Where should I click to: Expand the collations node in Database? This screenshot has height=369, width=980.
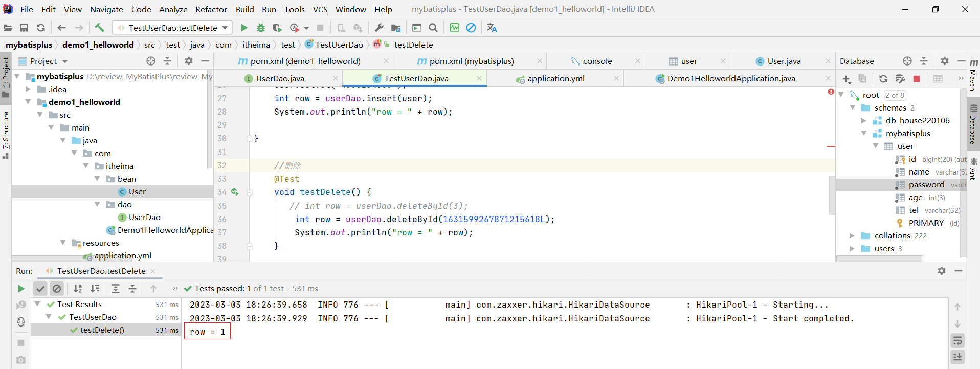click(x=852, y=236)
